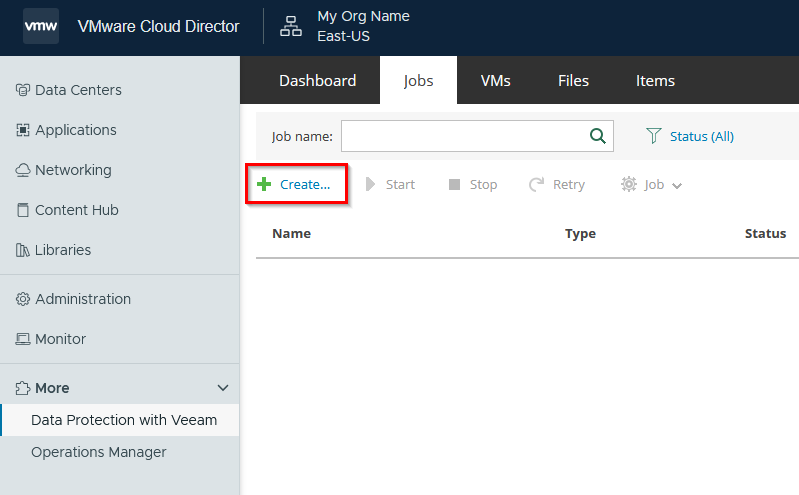Image resolution: width=799 pixels, height=495 pixels.
Task: Open the Status (All) filter
Action: point(702,137)
